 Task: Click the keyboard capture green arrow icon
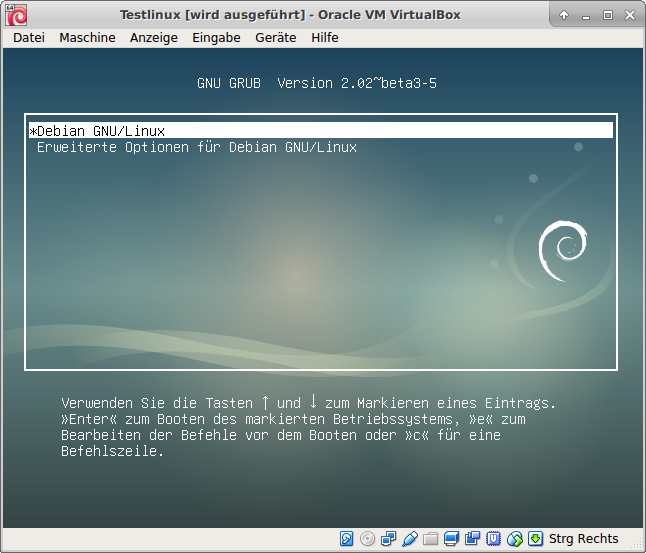click(536, 538)
